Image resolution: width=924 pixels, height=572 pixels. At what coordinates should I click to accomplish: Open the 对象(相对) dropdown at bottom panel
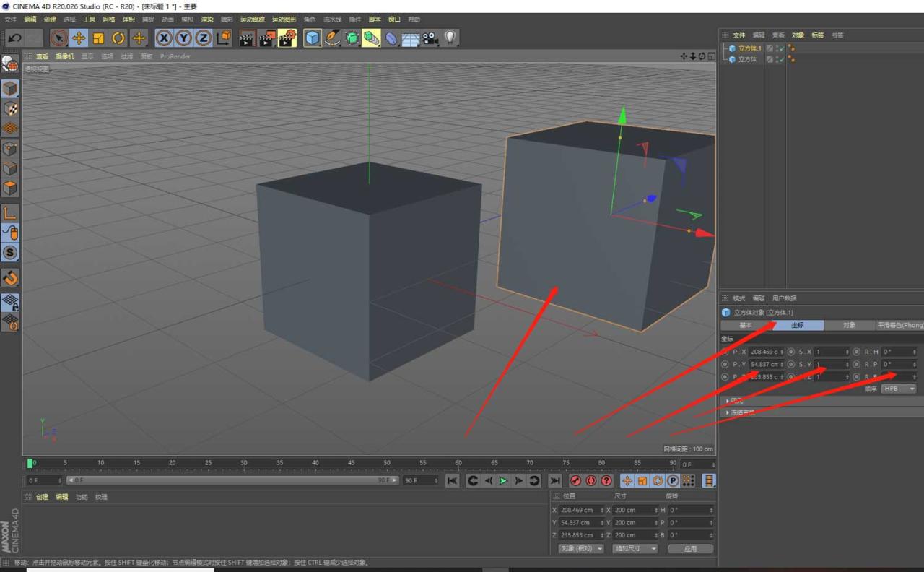[x=581, y=548]
